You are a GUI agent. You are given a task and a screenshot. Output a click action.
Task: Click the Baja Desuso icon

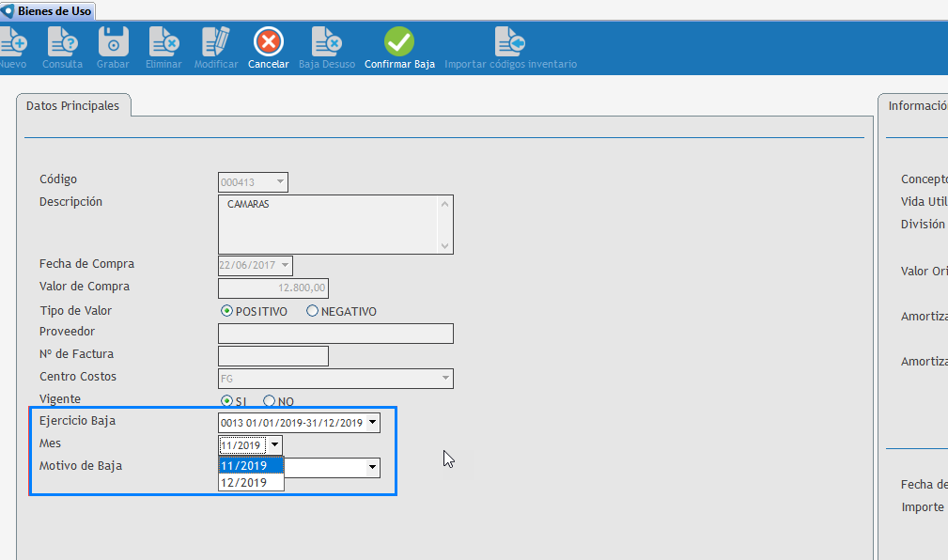(326, 42)
